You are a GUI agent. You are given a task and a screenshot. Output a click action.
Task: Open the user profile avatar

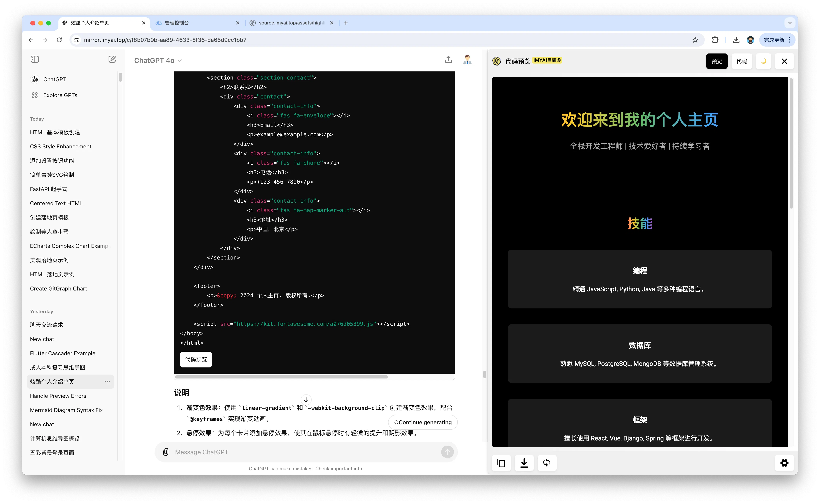(x=467, y=60)
